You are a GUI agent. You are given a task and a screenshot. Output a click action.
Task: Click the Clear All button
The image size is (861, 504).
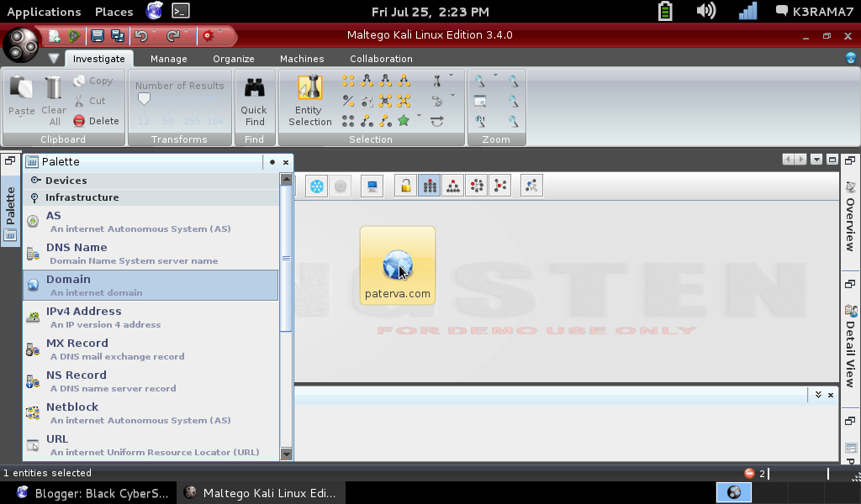point(54,101)
